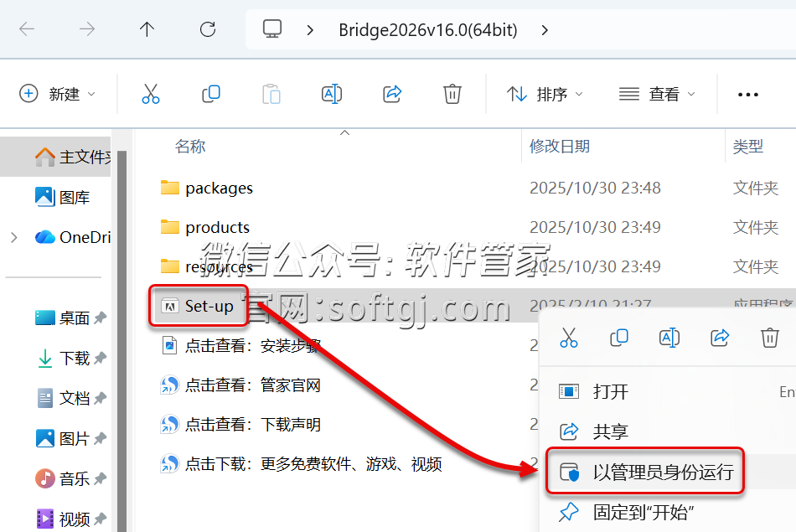Viewport: 796px width, 532px height.
Task: Click the packages date 2025/10/30 23:48
Action: click(595, 189)
